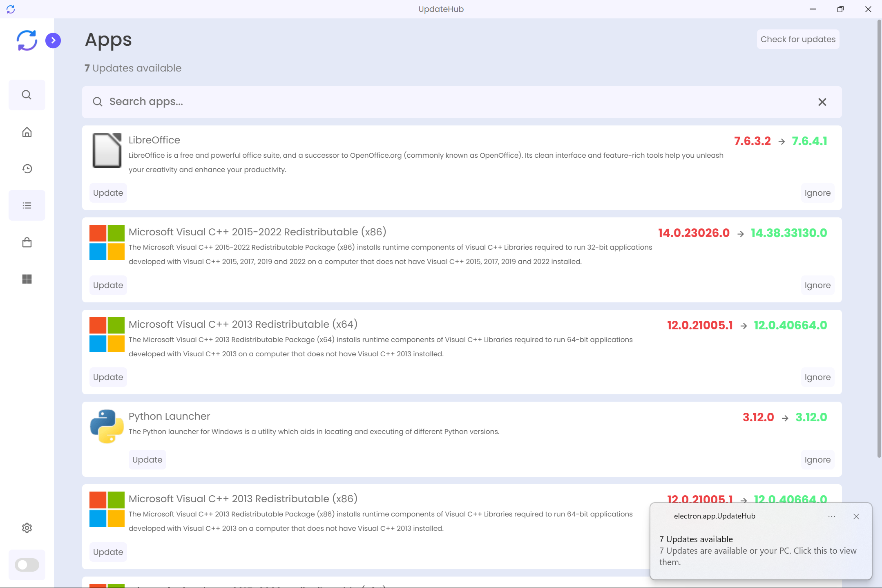Click the Windows tiles sidebar icon
Screen dimensions: 882x588
point(27,279)
